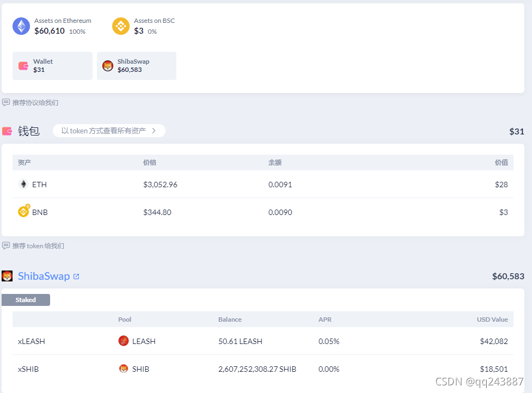Click 以 token 方式查看所有资产 button

coord(109,131)
